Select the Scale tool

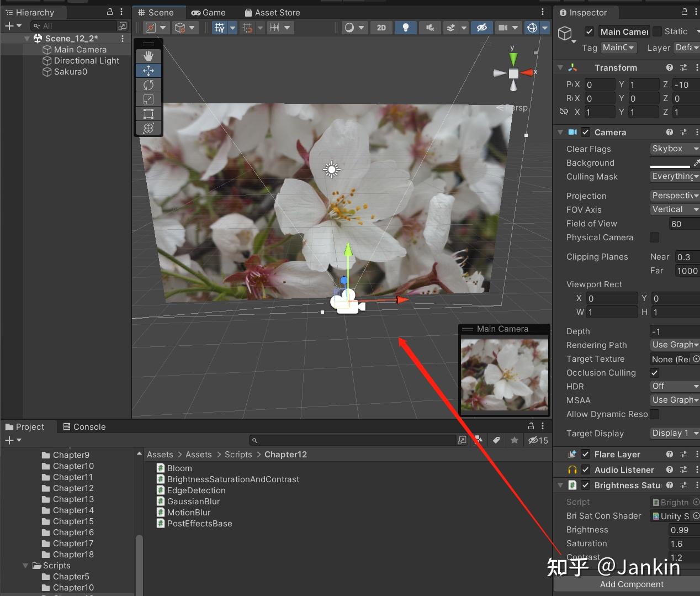point(148,99)
